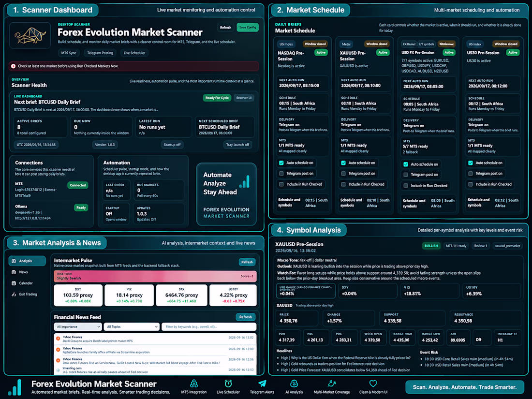The height and width of the screenshot is (399, 532).
Task: Click the Risk Tone Slightly Bearish gradient bar
Action: [x=155, y=276]
